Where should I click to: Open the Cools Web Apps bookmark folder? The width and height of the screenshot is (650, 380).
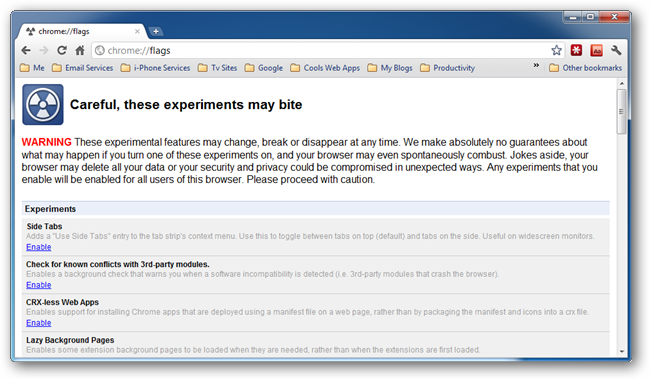click(x=325, y=68)
